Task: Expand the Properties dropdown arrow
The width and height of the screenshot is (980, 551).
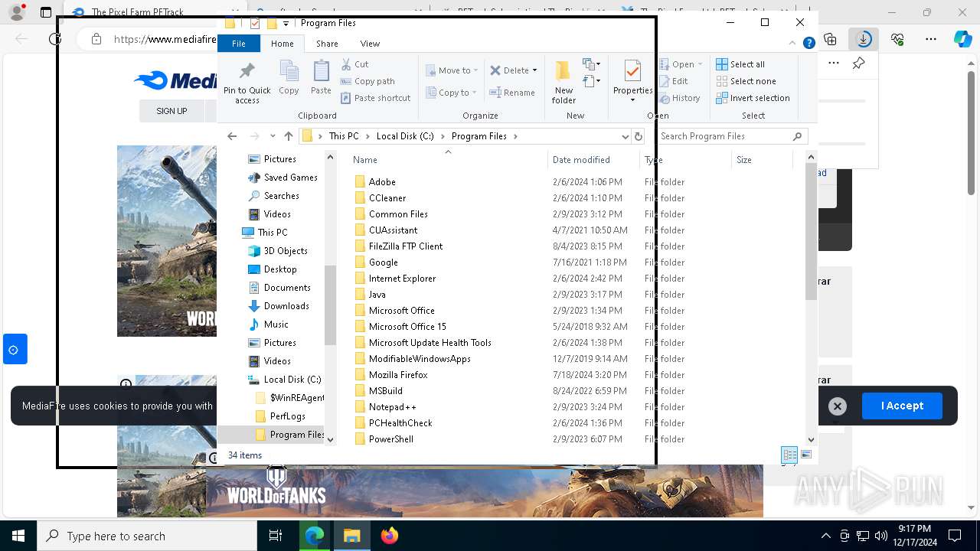Action: click(x=632, y=99)
